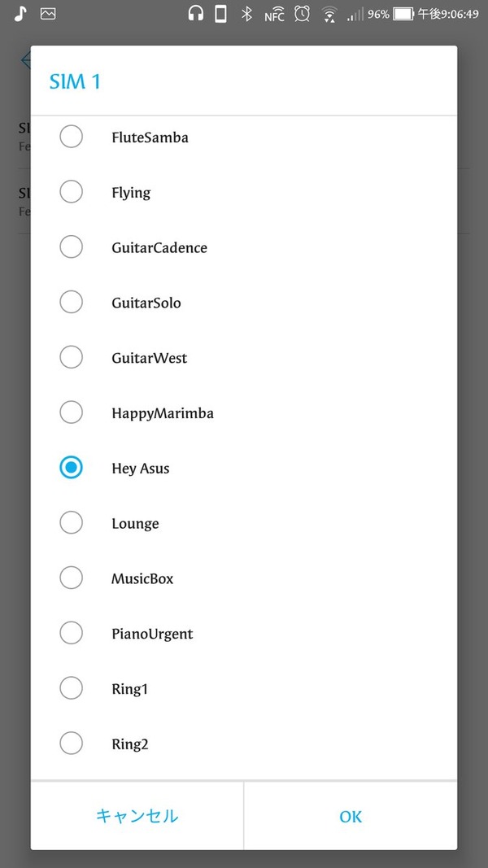Choose the GuitarSolo ringtone
The height and width of the screenshot is (868, 488).
(243, 303)
